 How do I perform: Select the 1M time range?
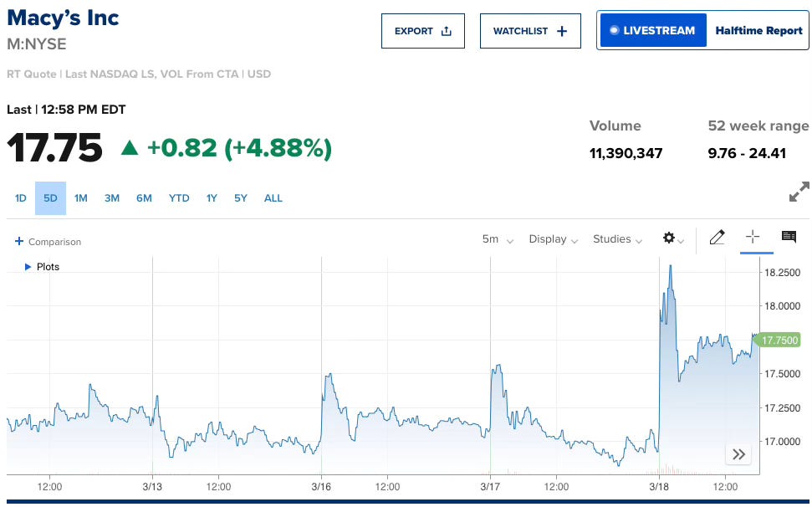pyautogui.click(x=81, y=198)
